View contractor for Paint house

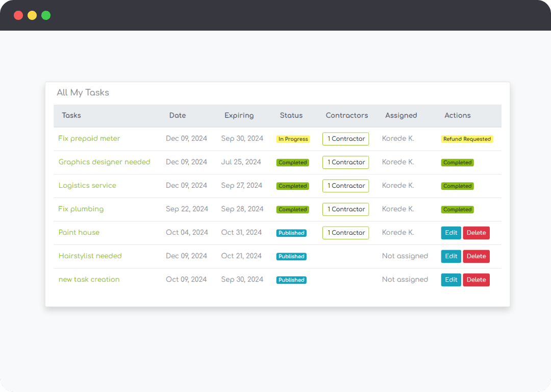point(346,233)
